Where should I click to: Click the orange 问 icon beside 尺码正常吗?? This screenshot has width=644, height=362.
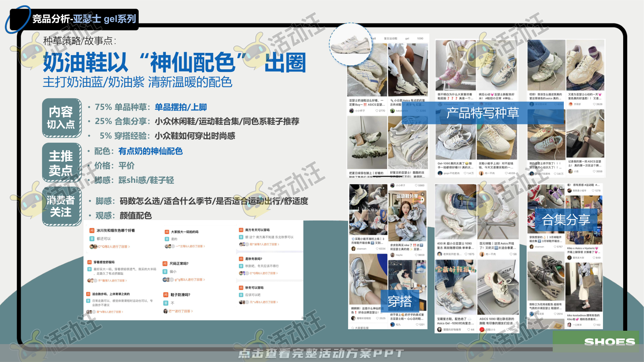coord(165,263)
